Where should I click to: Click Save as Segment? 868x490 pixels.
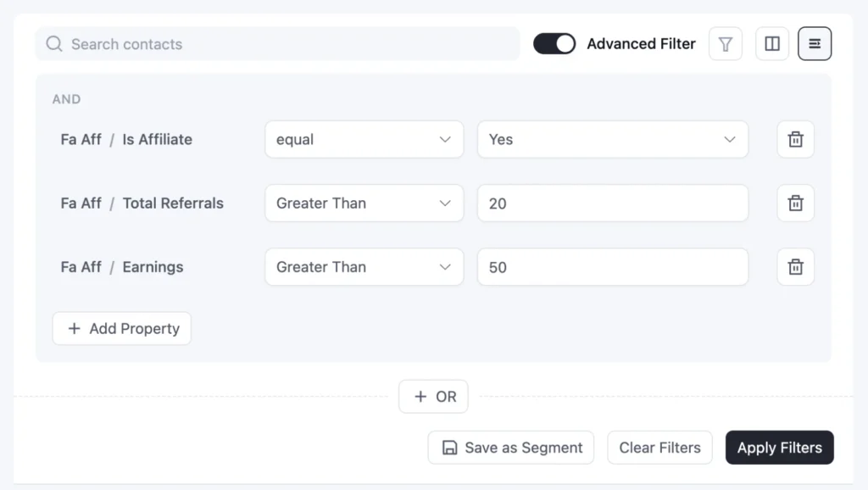pos(511,448)
